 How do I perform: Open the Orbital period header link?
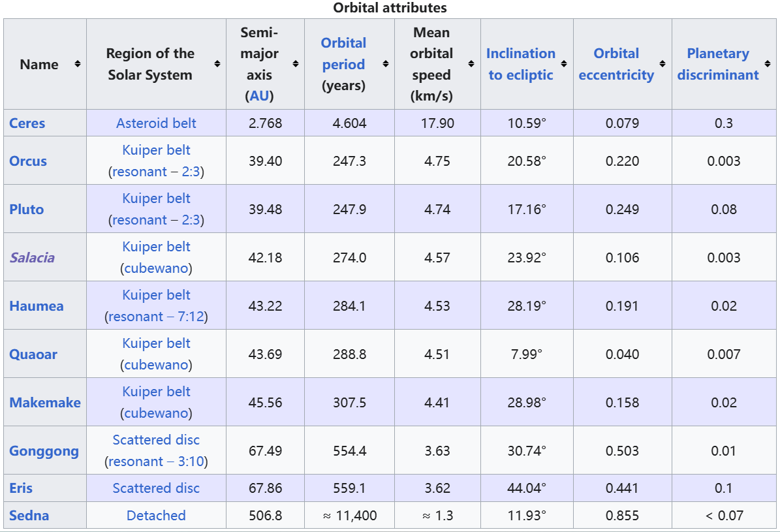343,54
